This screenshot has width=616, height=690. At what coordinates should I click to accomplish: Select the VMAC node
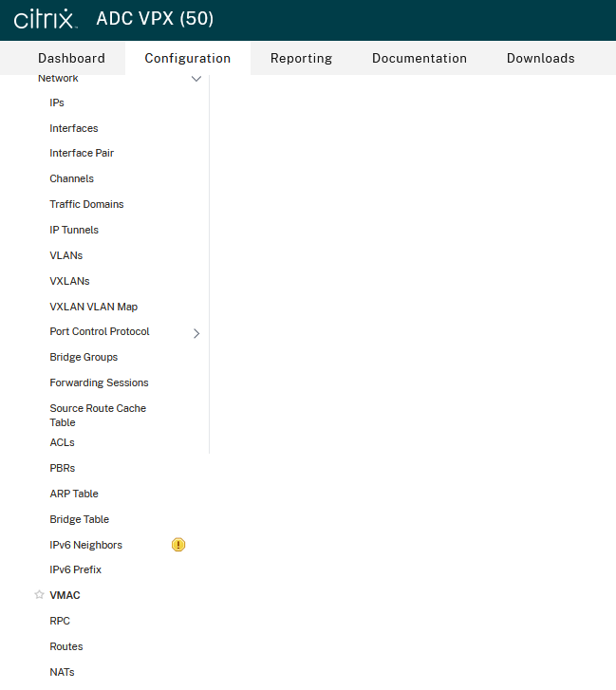65,595
